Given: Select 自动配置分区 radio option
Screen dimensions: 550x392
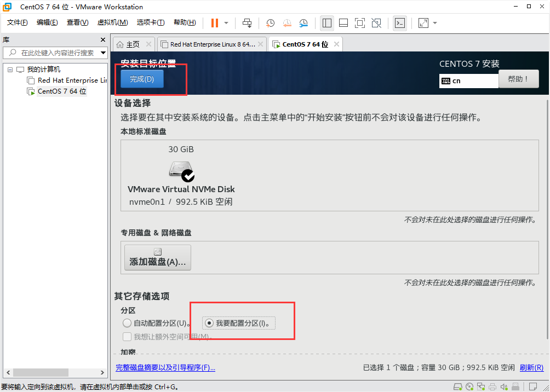Looking at the screenshot, I should tap(127, 323).
